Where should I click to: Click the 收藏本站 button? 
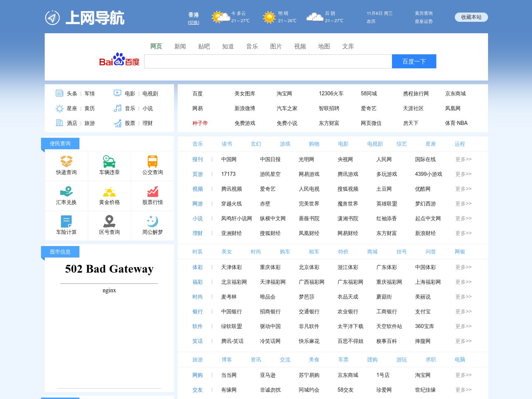(x=471, y=17)
